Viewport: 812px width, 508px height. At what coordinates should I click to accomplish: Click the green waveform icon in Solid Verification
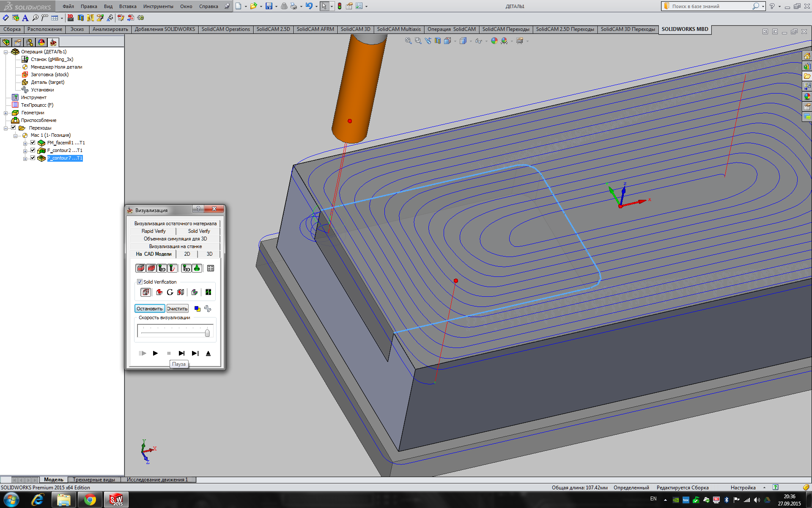click(x=208, y=292)
